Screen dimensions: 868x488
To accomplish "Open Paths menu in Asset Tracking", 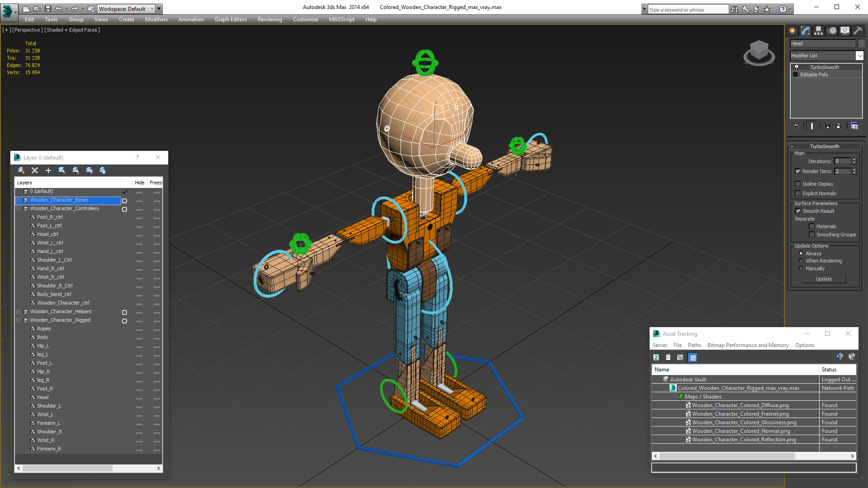I will (x=694, y=345).
